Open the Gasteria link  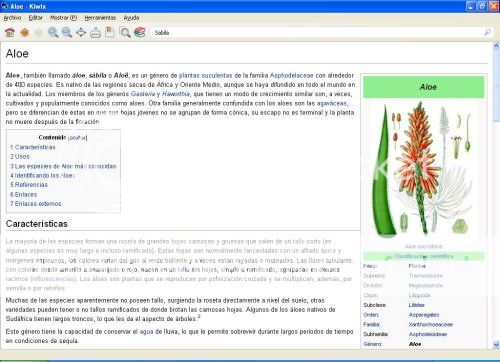pos(143,94)
